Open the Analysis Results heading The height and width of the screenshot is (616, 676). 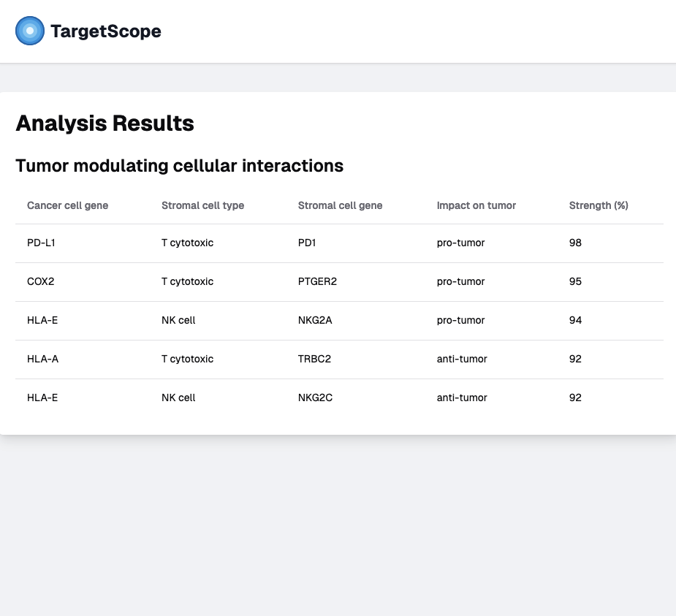coord(105,123)
